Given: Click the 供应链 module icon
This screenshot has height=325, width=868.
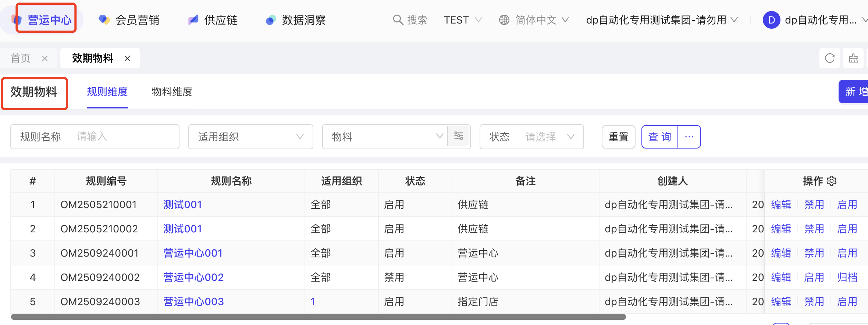Looking at the screenshot, I should [x=193, y=20].
